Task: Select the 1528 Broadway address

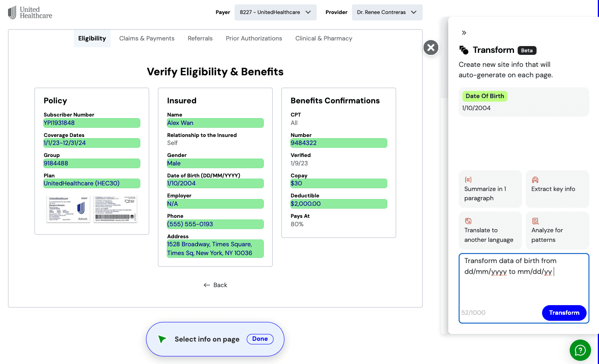Action: pyautogui.click(x=215, y=249)
